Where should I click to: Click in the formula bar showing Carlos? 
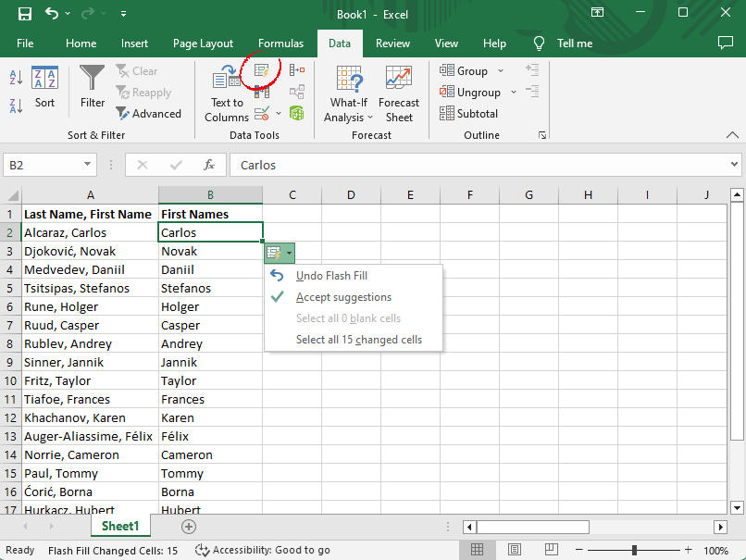point(479,165)
